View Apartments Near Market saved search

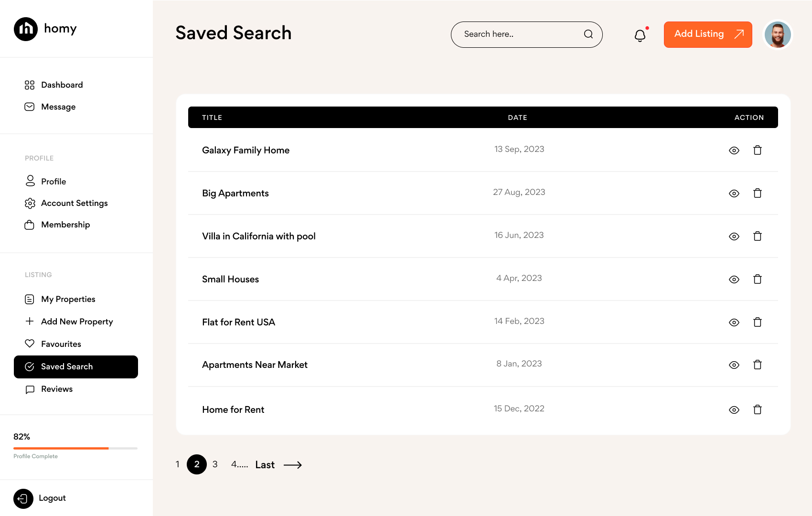point(734,365)
